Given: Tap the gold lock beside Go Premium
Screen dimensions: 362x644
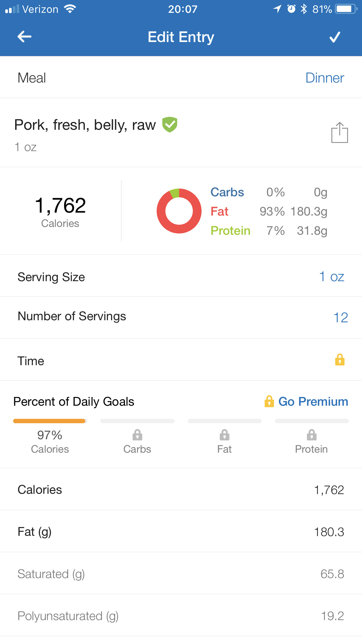Looking at the screenshot, I should 269,401.
